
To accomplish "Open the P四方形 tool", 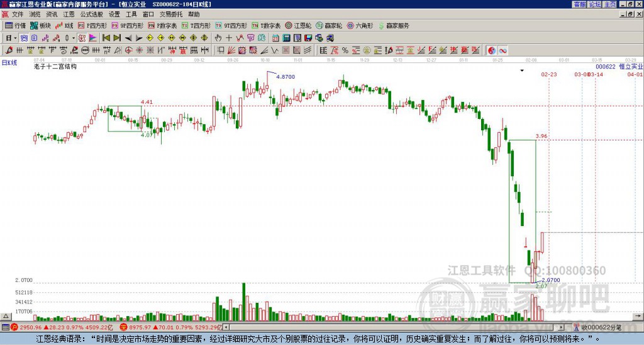I will coord(92,25).
